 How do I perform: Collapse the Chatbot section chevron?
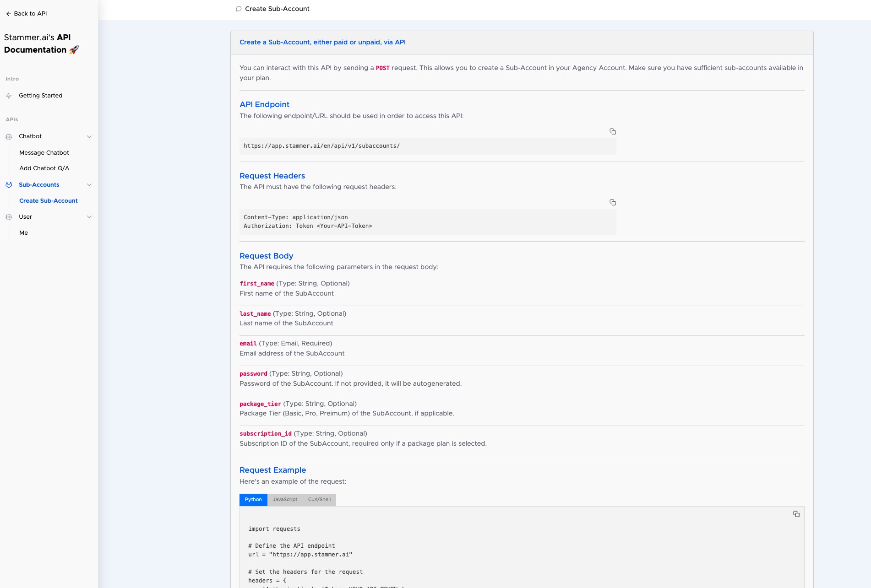(x=89, y=136)
